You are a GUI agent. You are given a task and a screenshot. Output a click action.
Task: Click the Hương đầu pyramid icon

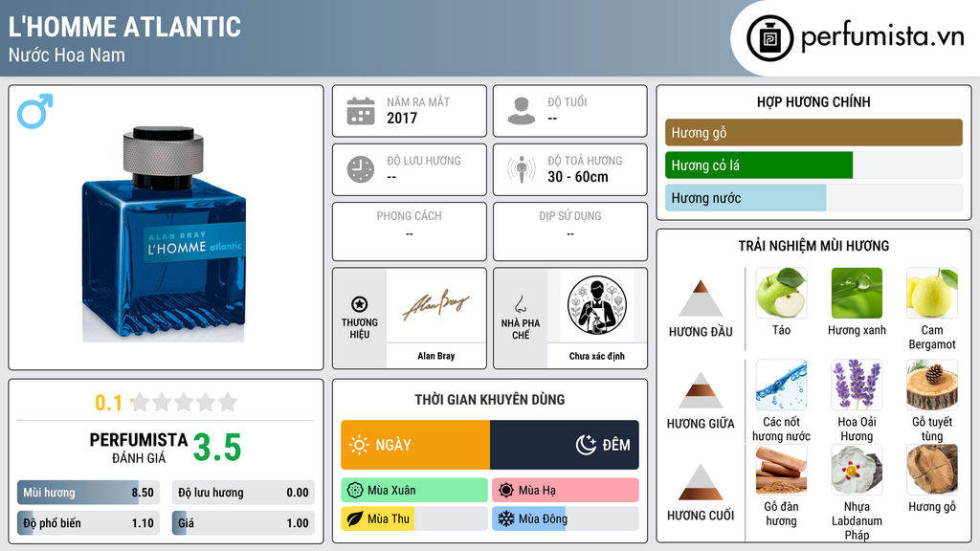(701, 298)
